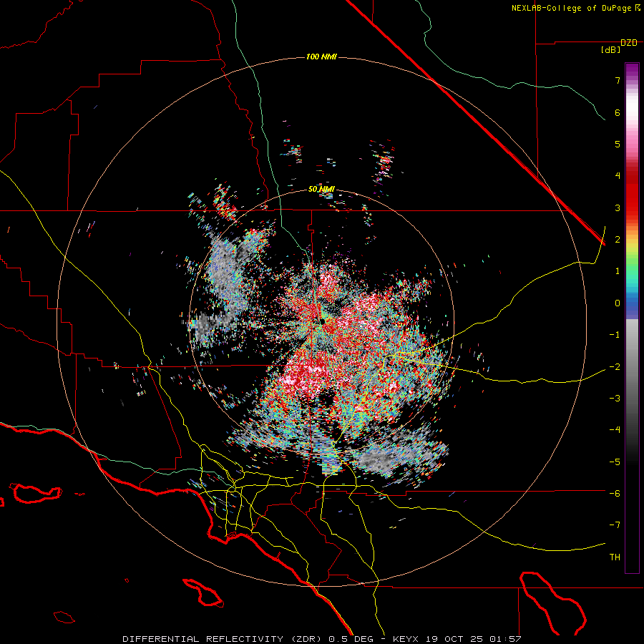
Task: Click the TH threshold label on the scale
Action: (615, 557)
